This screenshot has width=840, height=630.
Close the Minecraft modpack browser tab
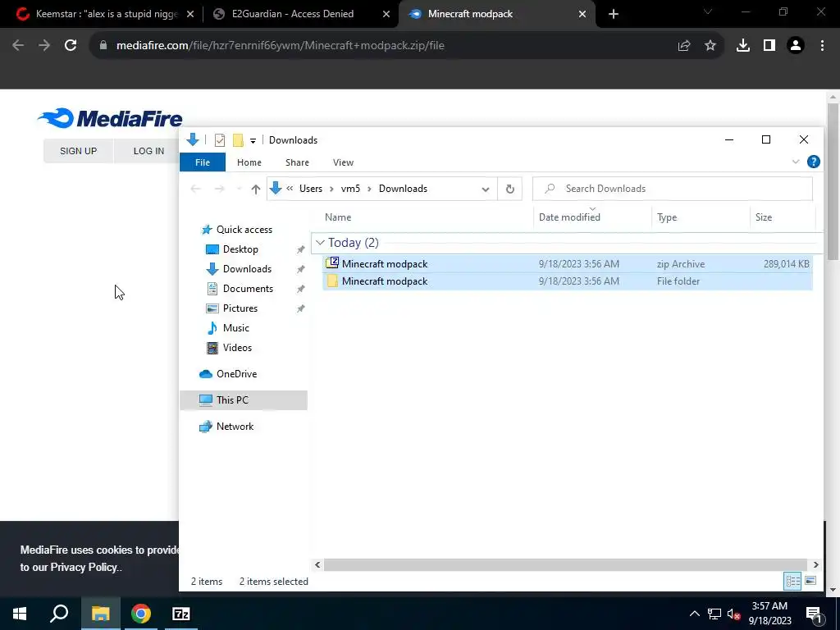(x=582, y=15)
